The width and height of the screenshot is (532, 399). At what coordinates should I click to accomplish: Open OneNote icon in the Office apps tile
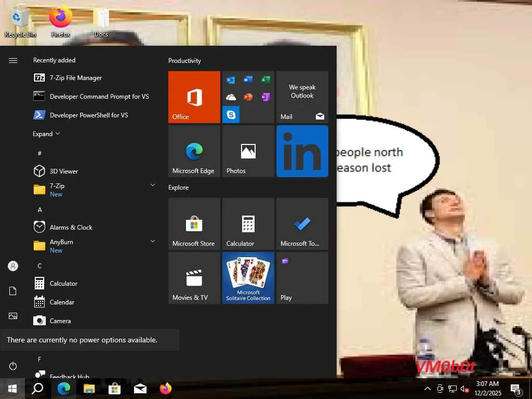(265, 97)
